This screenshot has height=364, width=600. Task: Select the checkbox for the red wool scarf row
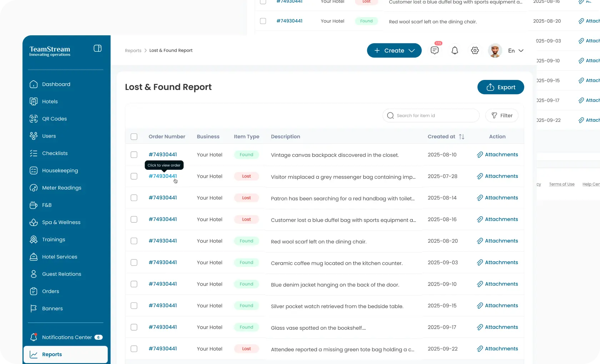[x=134, y=241]
